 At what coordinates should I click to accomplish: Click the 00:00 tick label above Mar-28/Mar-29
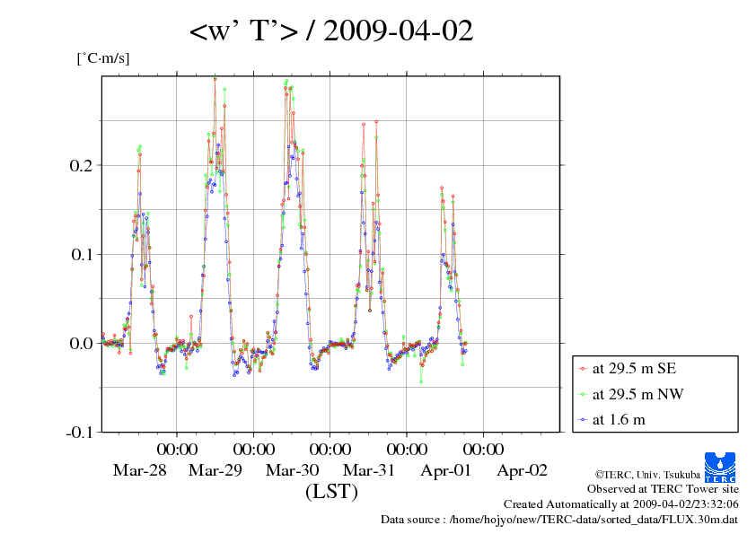pos(177,449)
